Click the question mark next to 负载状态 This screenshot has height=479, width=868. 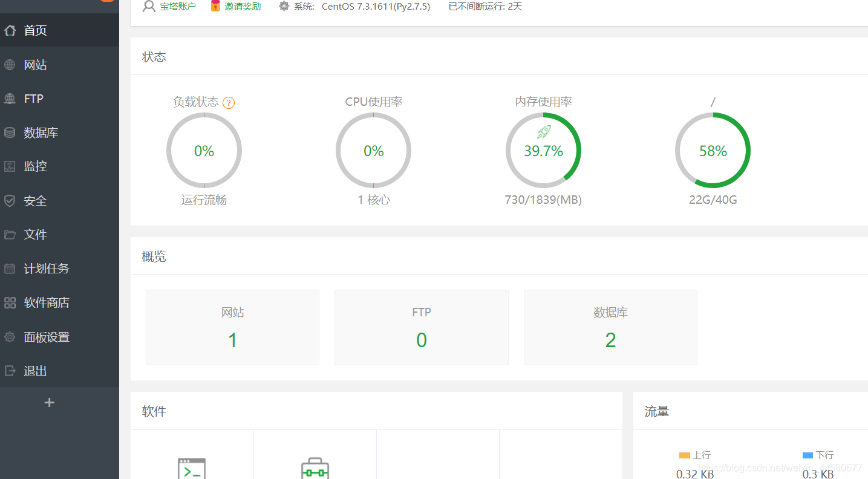click(229, 103)
